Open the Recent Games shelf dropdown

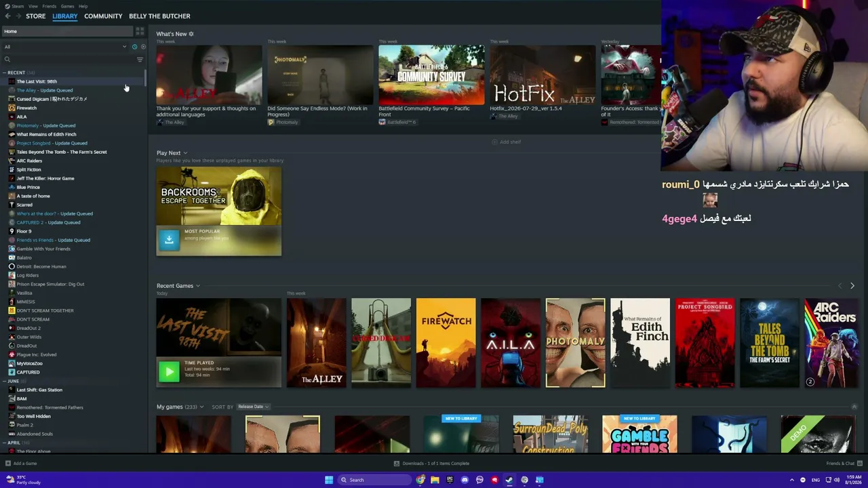click(x=198, y=286)
